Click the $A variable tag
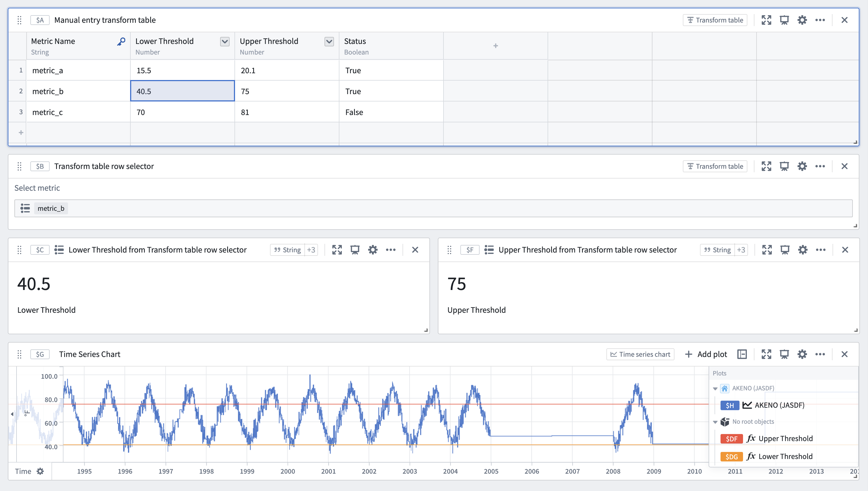 pyautogui.click(x=40, y=20)
